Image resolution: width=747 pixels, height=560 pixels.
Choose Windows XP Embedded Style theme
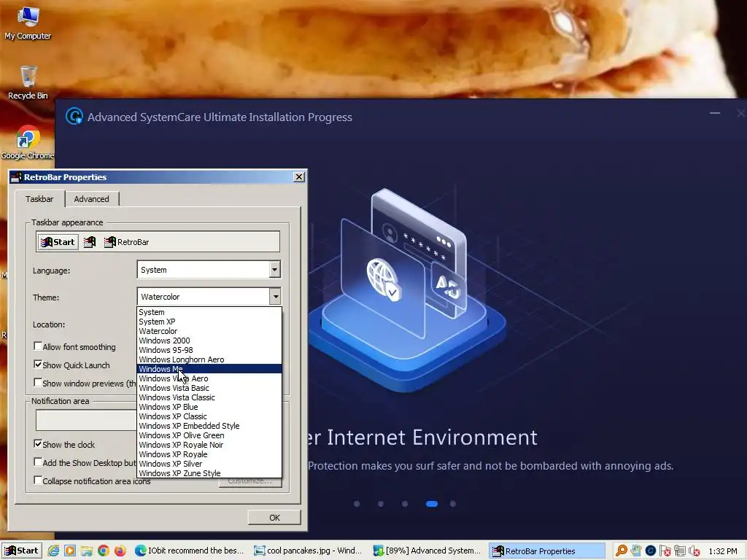click(x=209, y=426)
